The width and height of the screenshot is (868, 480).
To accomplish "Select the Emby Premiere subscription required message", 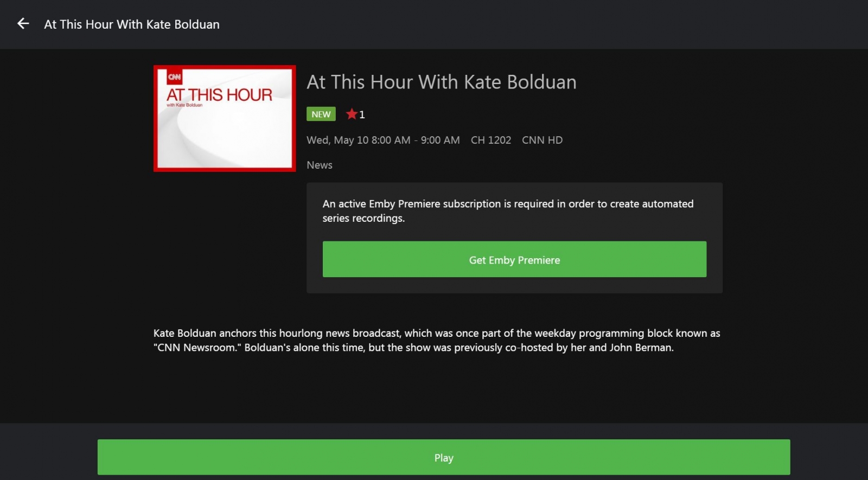I will click(508, 211).
